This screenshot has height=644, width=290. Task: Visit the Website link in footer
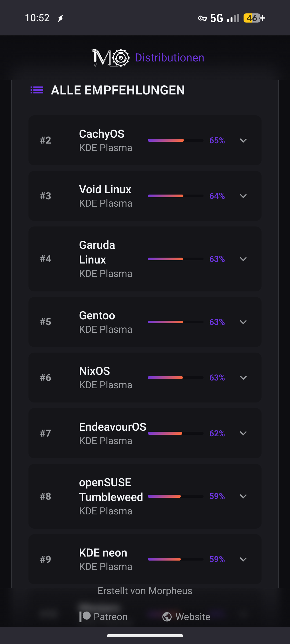coord(193,617)
